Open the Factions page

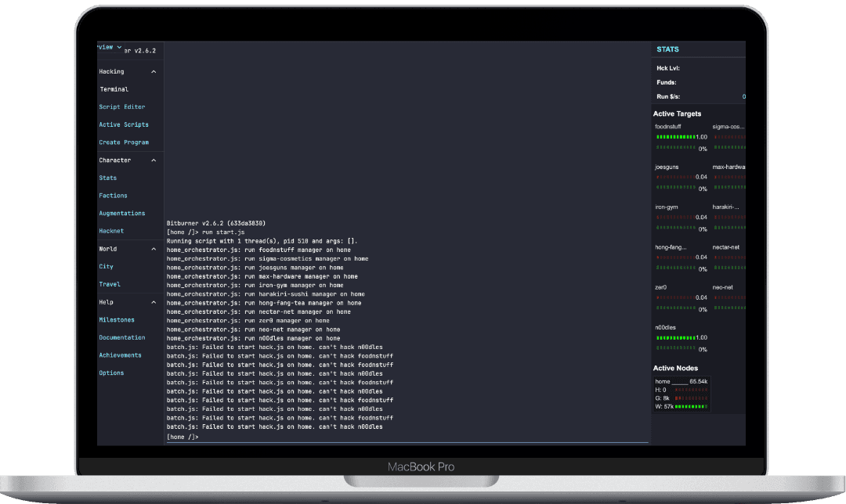[x=114, y=195]
